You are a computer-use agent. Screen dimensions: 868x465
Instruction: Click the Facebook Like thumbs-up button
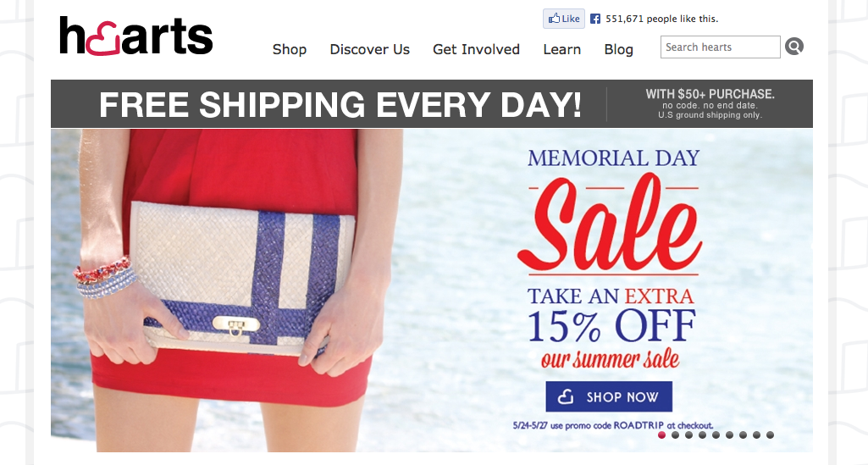563,19
